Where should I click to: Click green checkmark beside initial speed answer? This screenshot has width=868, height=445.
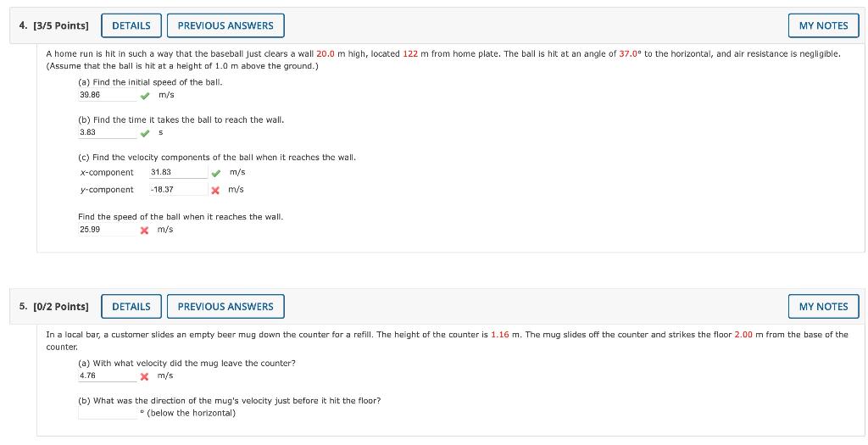click(144, 96)
